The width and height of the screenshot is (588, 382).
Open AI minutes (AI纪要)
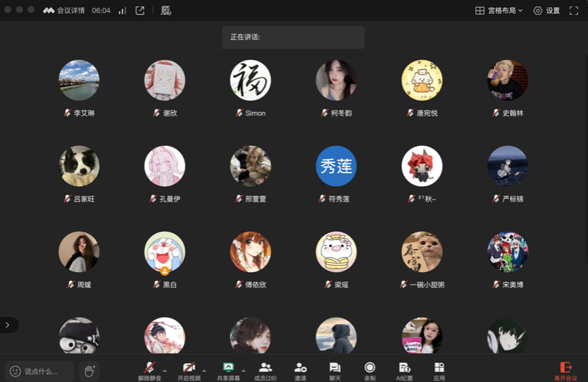[404, 369]
